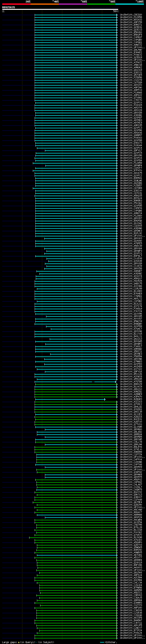Screen dimensions: 146x644
Task: Click hit label UniRef100_D0EG73
Action: pyautogui.click(x=131, y=143)
